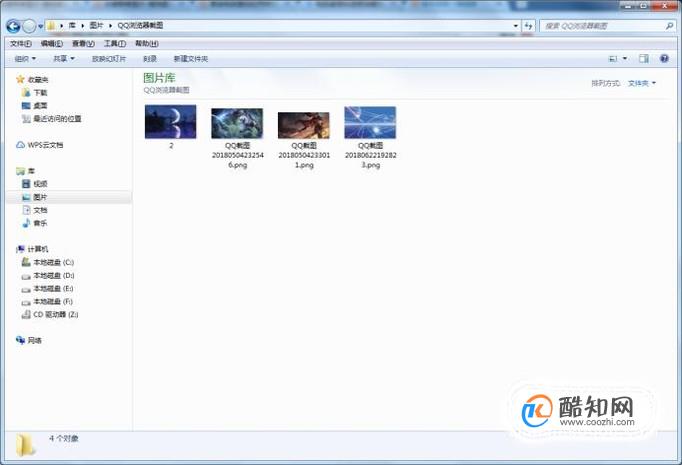Open the address bar history dropdown
Screen dimensions: 682x465
(515, 26)
